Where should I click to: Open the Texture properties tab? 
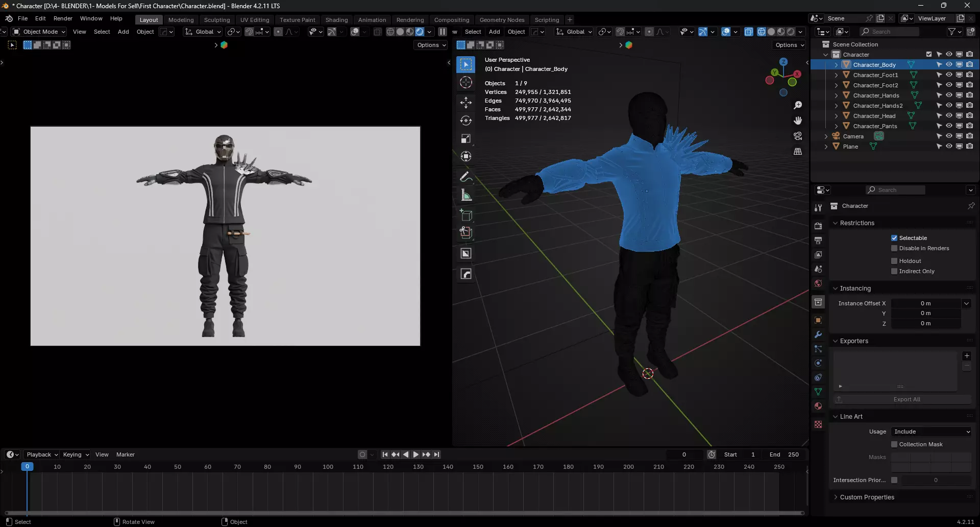(x=818, y=424)
